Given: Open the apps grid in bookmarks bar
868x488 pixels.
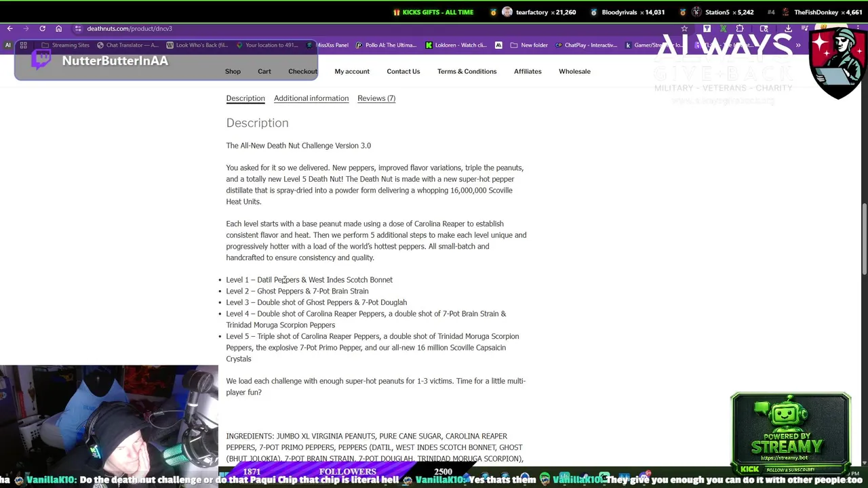Looking at the screenshot, I should coord(23,45).
